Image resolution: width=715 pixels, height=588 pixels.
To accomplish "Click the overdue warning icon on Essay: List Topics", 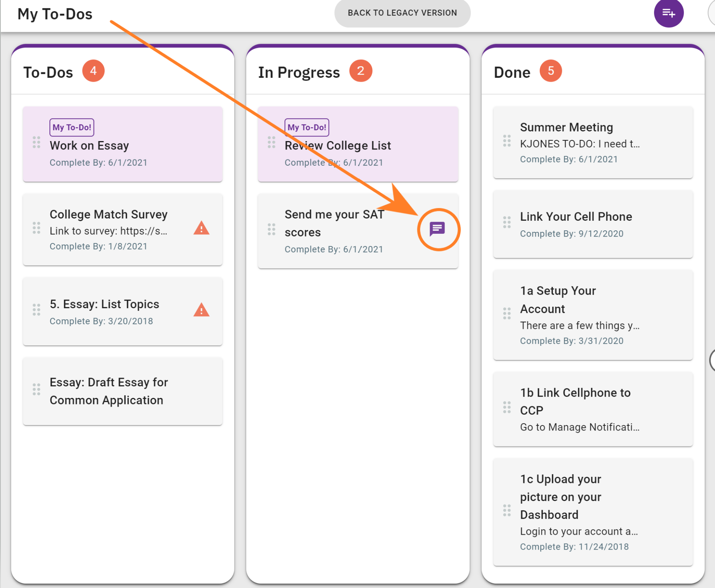I will [x=201, y=310].
